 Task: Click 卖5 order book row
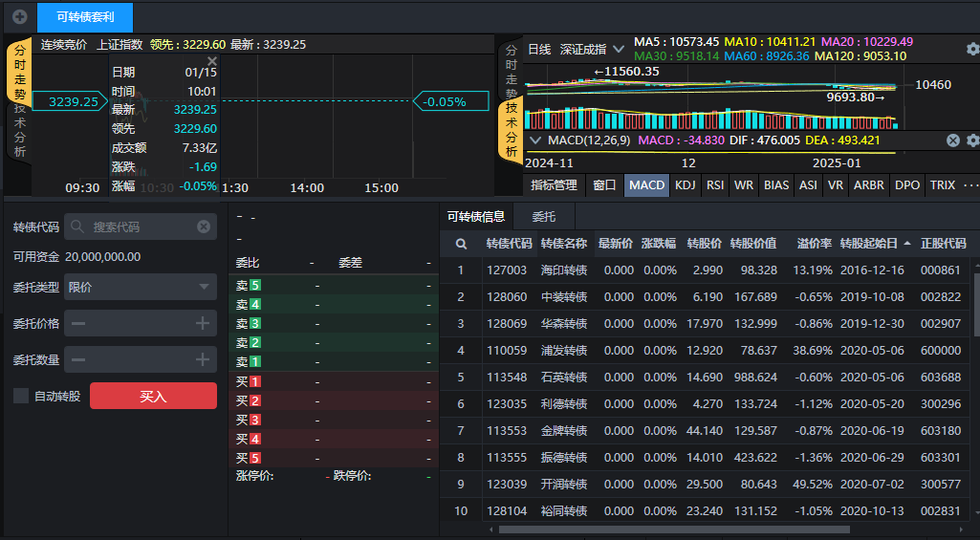334,286
